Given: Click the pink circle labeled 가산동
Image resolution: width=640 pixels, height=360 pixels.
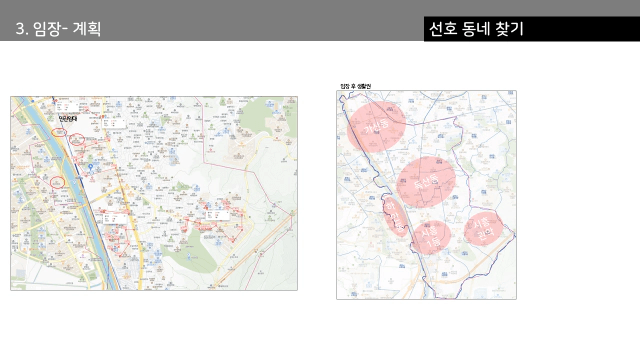Looking at the screenshot, I should pos(376,127).
